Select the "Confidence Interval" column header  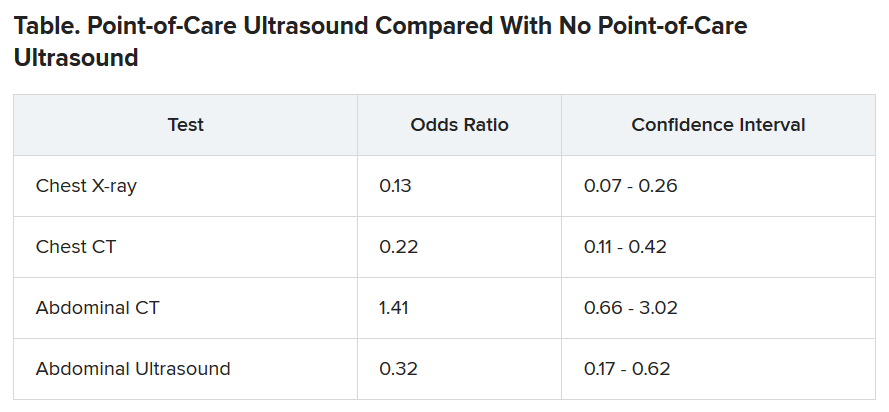pyautogui.click(x=718, y=125)
